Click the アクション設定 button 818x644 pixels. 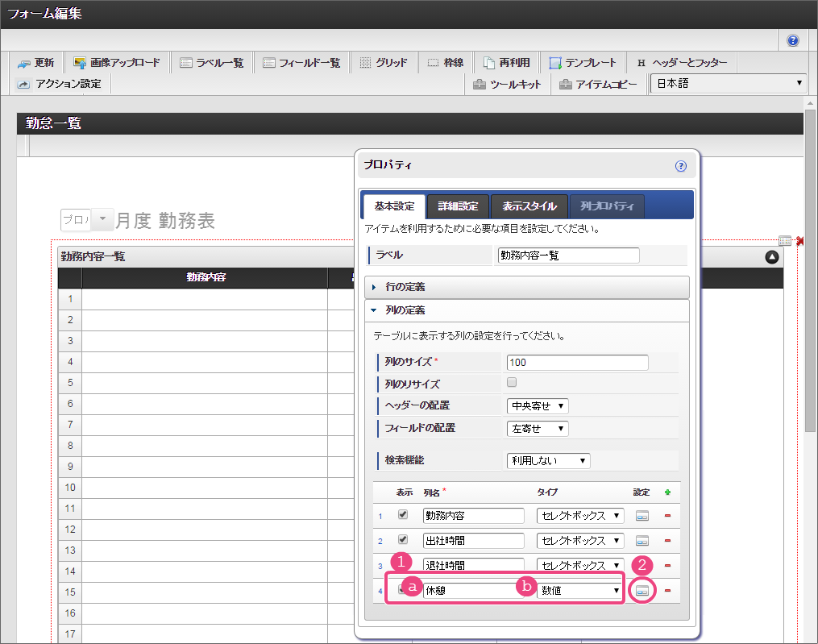(x=60, y=84)
